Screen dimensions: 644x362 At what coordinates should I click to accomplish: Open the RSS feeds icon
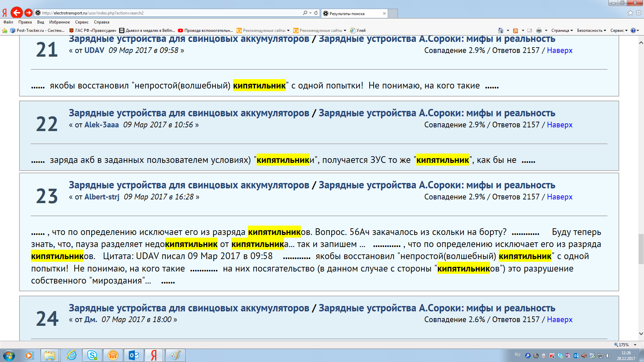[516, 31]
